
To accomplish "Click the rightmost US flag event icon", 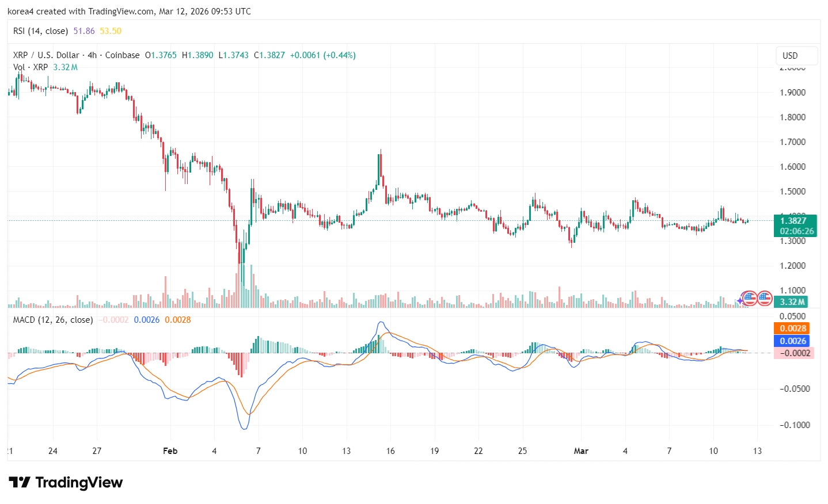I will (x=764, y=298).
